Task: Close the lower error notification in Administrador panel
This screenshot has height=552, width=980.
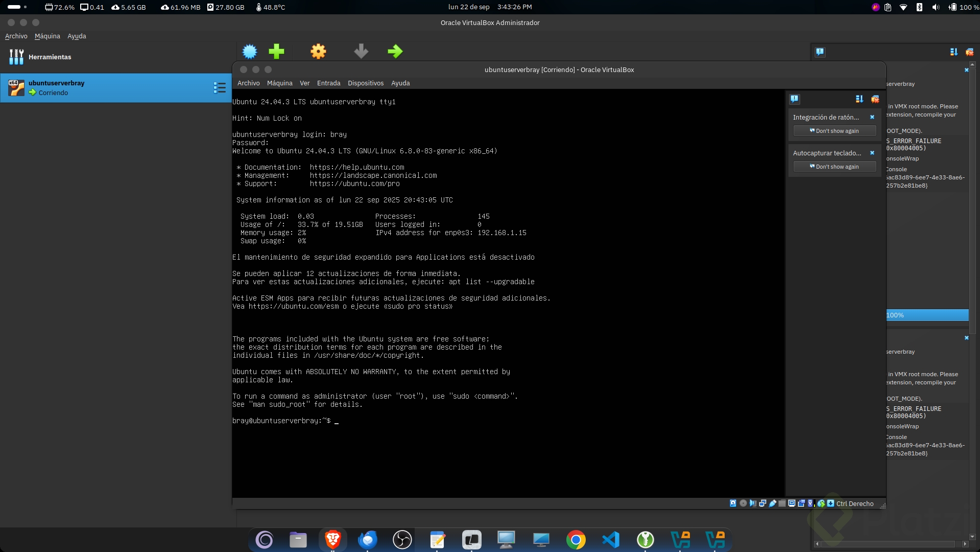Action: pyautogui.click(x=966, y=338)
